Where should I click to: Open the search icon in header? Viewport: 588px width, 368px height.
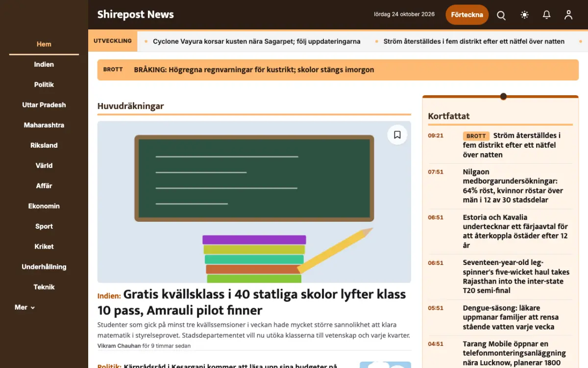(x=501, y=15)
